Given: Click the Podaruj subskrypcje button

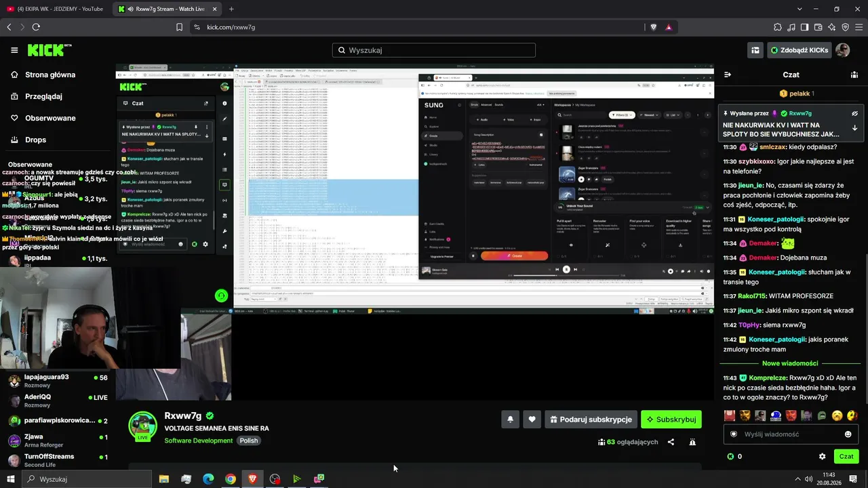Looking at the screenshot, I should click(x=591, y=420).
